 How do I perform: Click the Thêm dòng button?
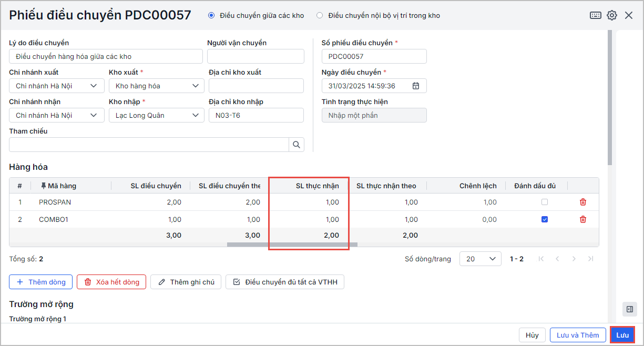pyautogui.click(x=40, y=282)
